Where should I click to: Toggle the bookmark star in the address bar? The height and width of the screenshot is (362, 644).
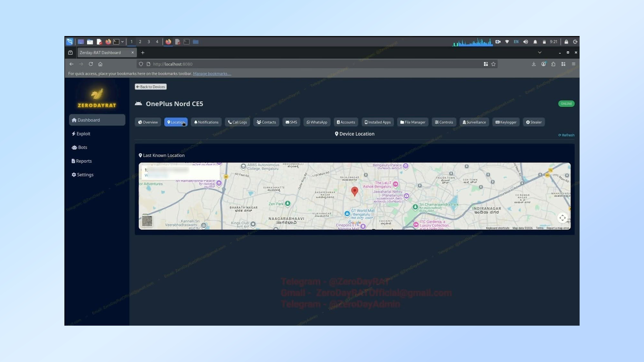[493, 64]
